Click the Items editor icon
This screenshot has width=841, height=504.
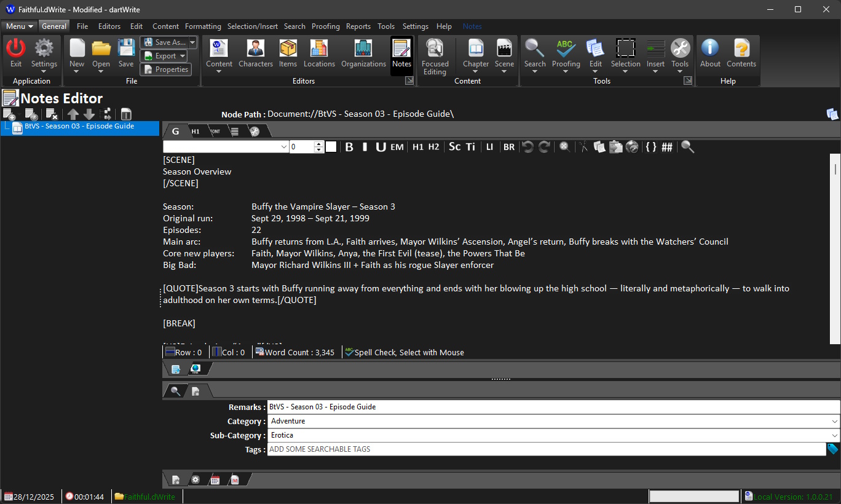pyautogui.click(x=288, y=53)
